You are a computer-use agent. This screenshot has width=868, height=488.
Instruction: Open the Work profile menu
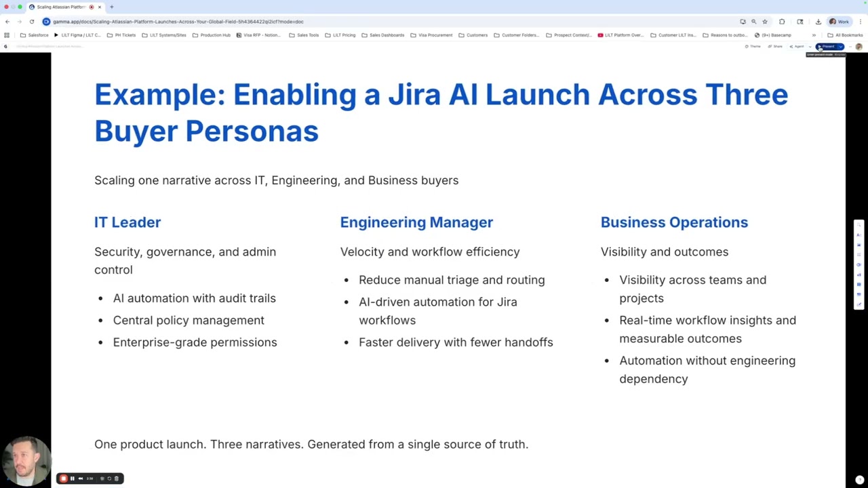(840, 22)
